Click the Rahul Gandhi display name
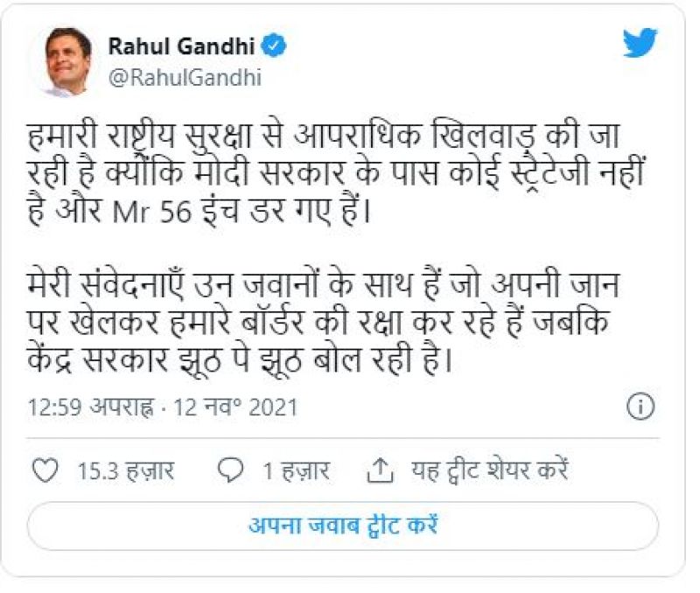 (x=184, y=45)
